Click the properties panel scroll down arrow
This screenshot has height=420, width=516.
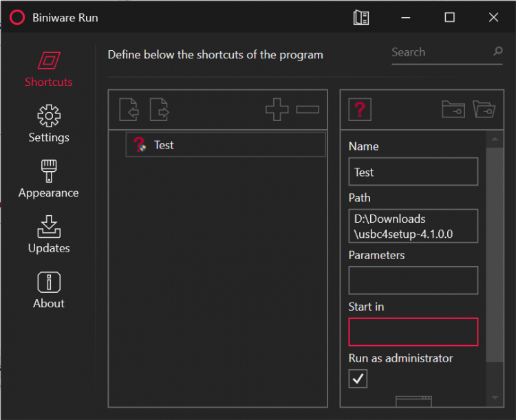[495, 397]
